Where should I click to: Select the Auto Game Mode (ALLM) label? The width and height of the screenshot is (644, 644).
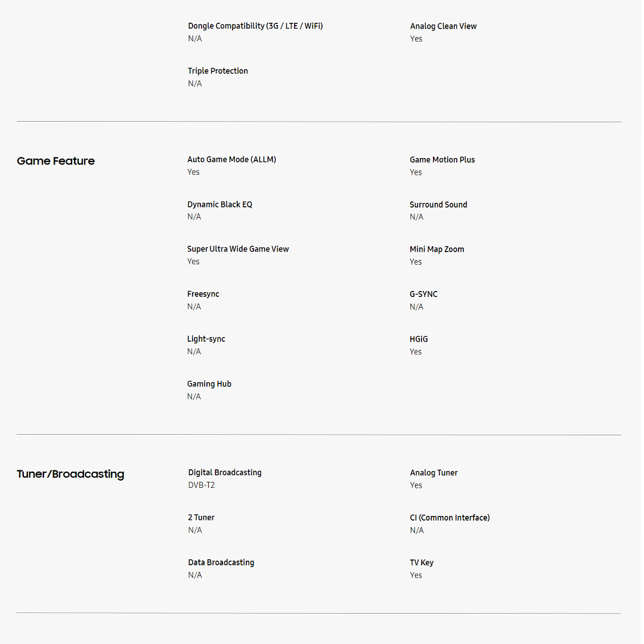[231, 159]
